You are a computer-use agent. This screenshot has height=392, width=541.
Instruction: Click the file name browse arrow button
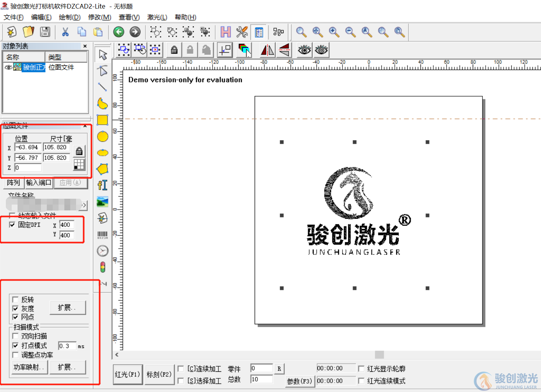(x=84, y=205)
